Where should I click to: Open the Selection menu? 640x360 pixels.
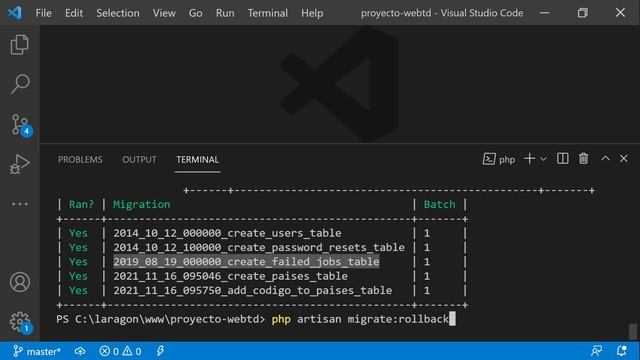[x=118, y=13]
